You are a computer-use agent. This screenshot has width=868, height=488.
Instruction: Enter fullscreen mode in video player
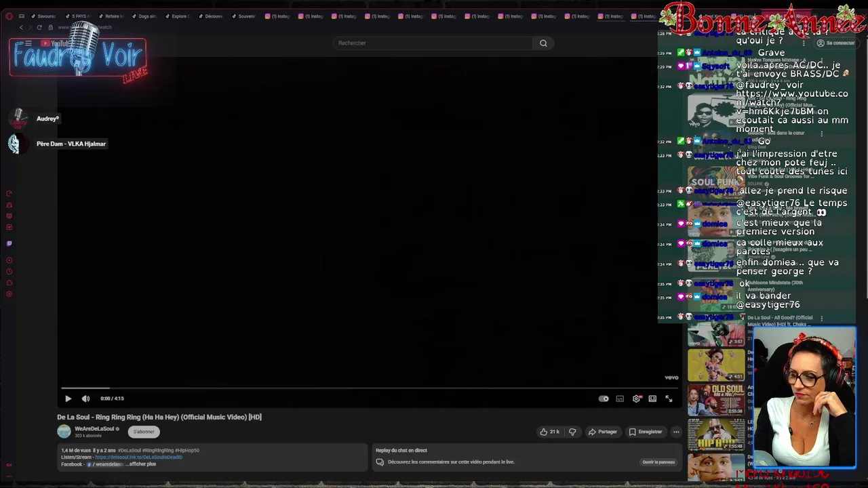click(x=669, y=399)
